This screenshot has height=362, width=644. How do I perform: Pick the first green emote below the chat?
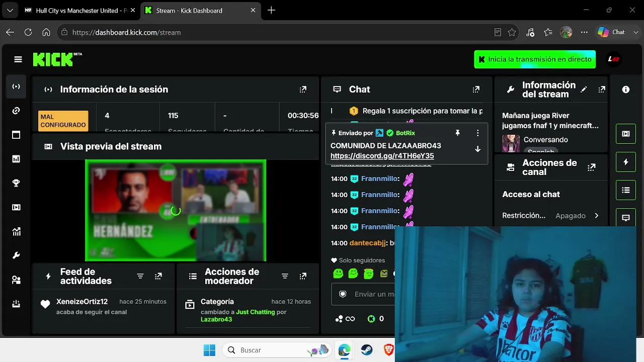click(338, 274)
